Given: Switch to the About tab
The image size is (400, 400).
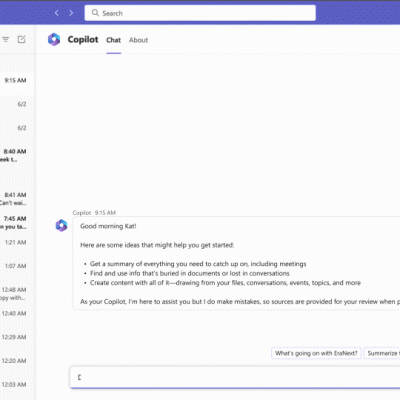Looking at the screenshot, I should [x=138, y=40].
